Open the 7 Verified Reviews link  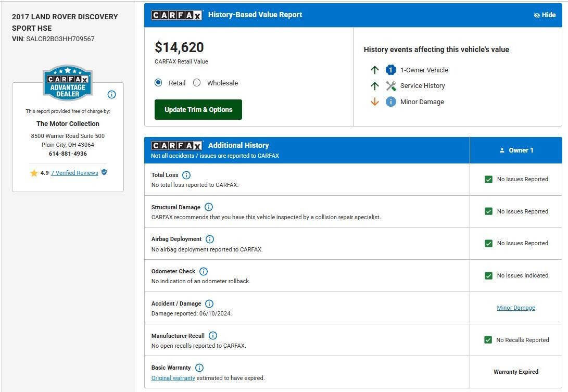point(74,173)
